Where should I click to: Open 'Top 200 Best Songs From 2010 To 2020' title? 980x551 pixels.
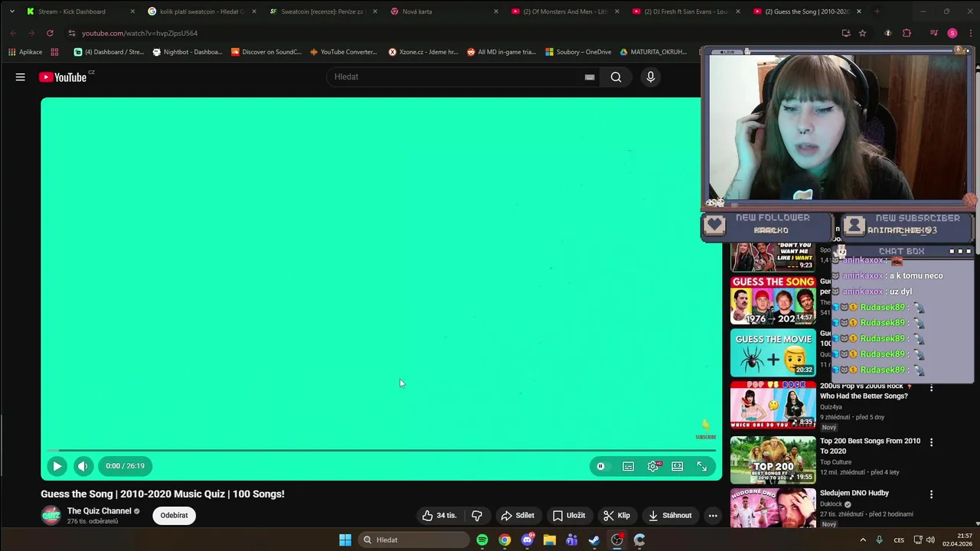[x=870, y=446]
